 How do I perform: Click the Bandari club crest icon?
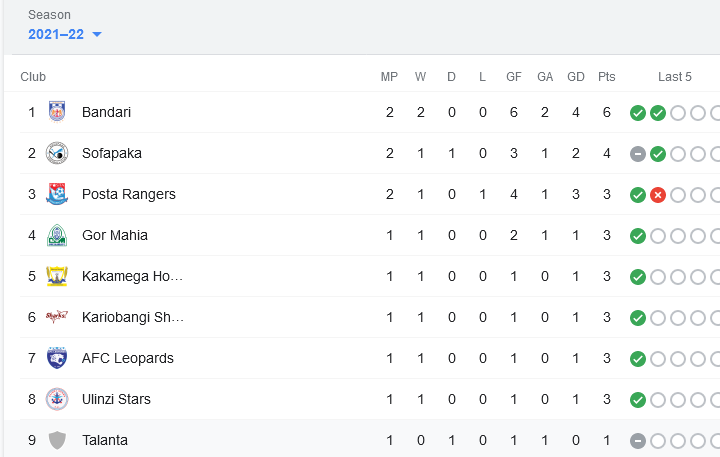pyautogui.click(x=57, y=112)
